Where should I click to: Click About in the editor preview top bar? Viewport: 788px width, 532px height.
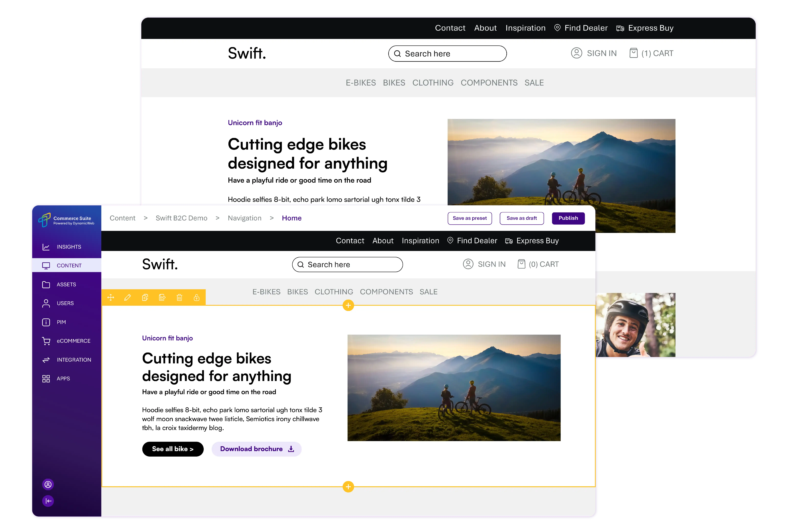click(383, 241)
